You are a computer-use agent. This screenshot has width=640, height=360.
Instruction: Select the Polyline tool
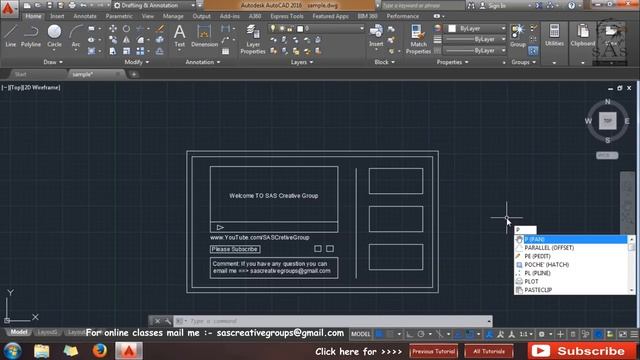(31, 36)
